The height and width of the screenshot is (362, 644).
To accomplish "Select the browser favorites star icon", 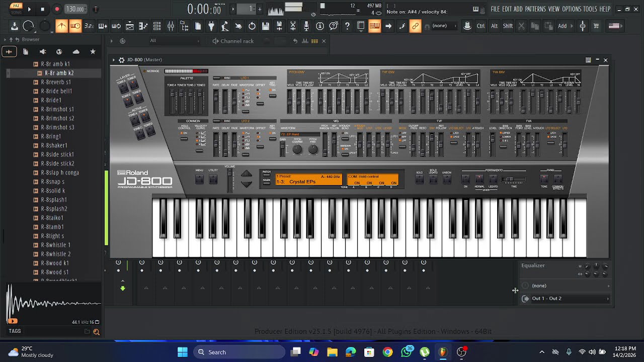I will tap(93, 51).
